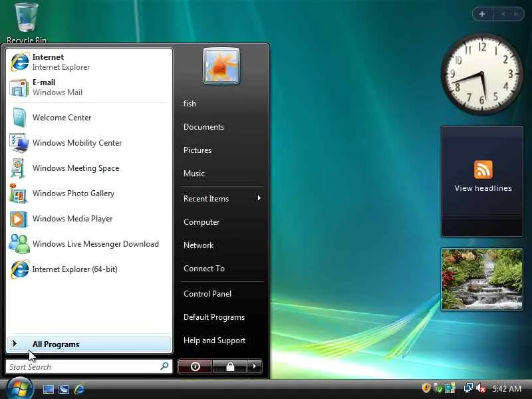The height and width of the screenshot is (399, 532).
Task: Click the All Programs label
Action: (56, 344)
